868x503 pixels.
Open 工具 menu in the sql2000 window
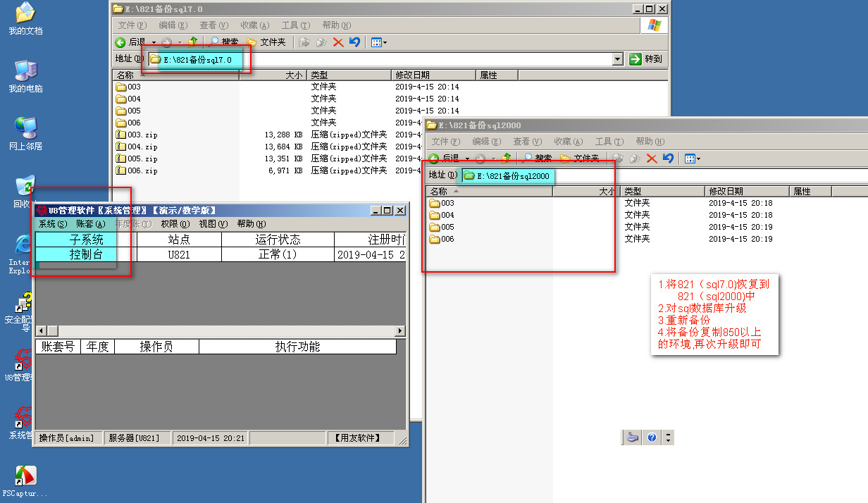(607, 142)
